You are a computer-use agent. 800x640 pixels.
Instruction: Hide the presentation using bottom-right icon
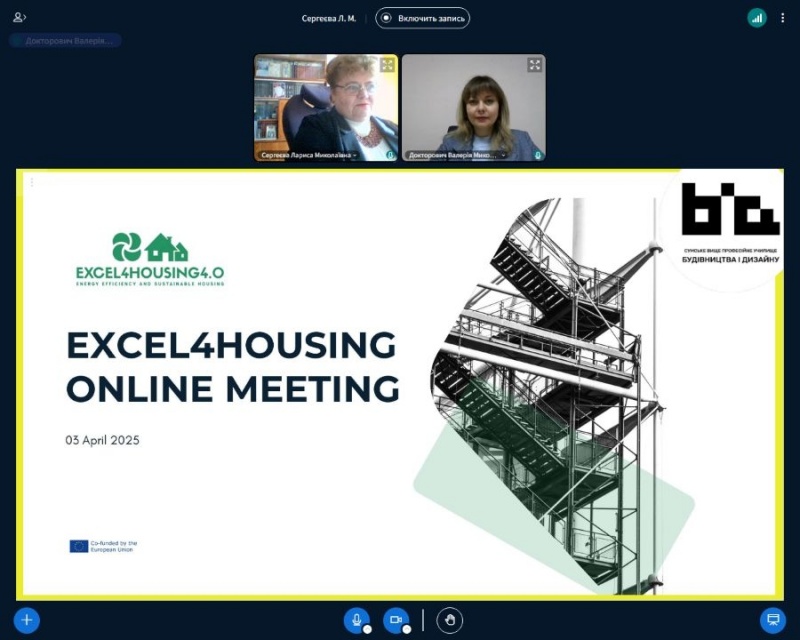[x=772, y=620]
